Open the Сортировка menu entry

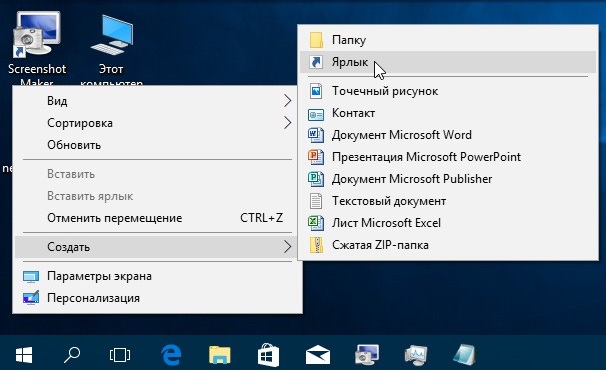157,123
